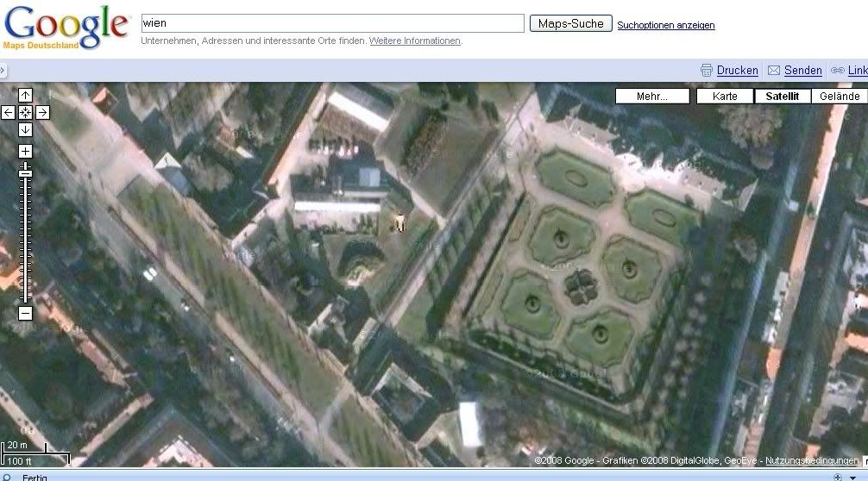Click the printer icon next to Drucken
The image size is (868, 481).
click(707, 70)
